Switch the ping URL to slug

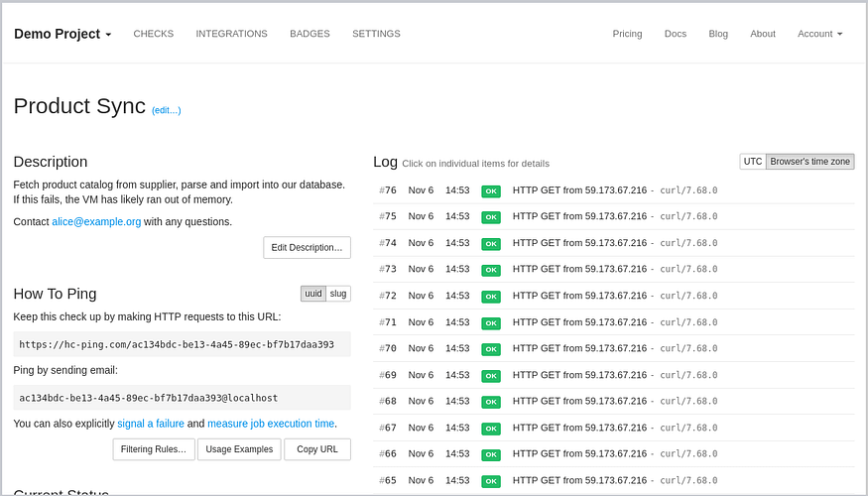[338, 294]
